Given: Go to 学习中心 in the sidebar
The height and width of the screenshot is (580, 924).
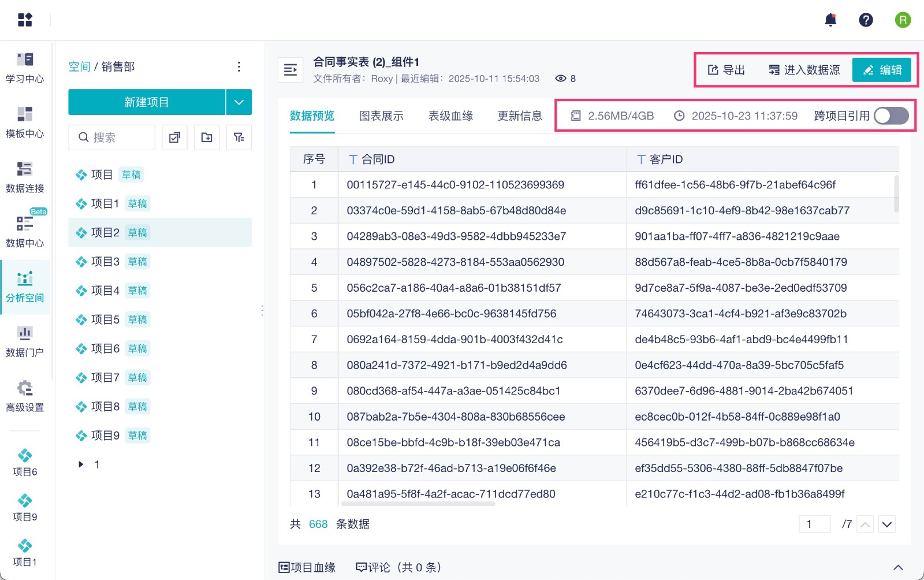Looking at the screenshot, I should (x=25, y=68).
